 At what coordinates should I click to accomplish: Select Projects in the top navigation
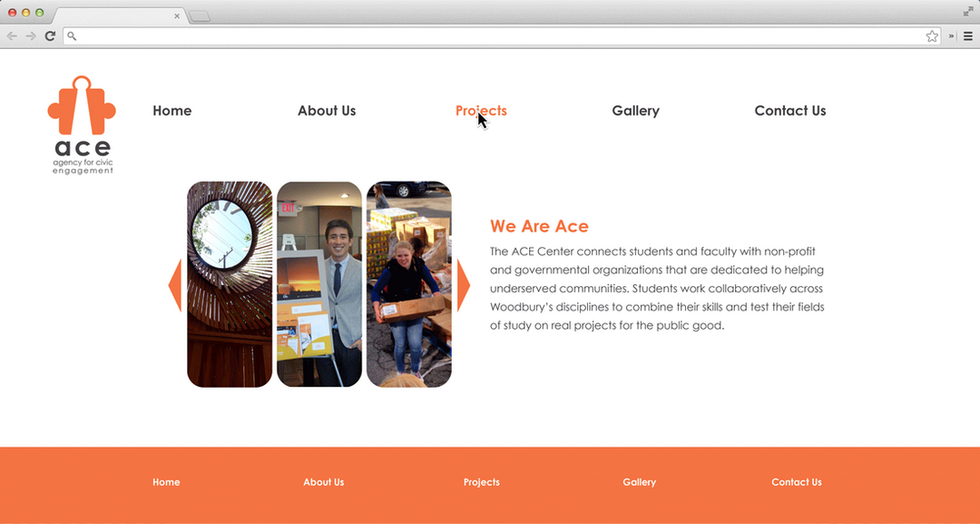pos(481,111)
